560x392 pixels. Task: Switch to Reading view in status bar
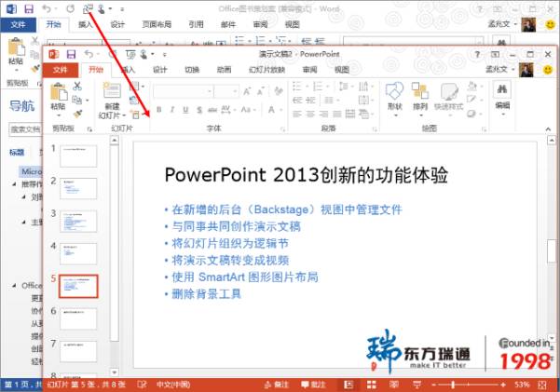point(394,385)
